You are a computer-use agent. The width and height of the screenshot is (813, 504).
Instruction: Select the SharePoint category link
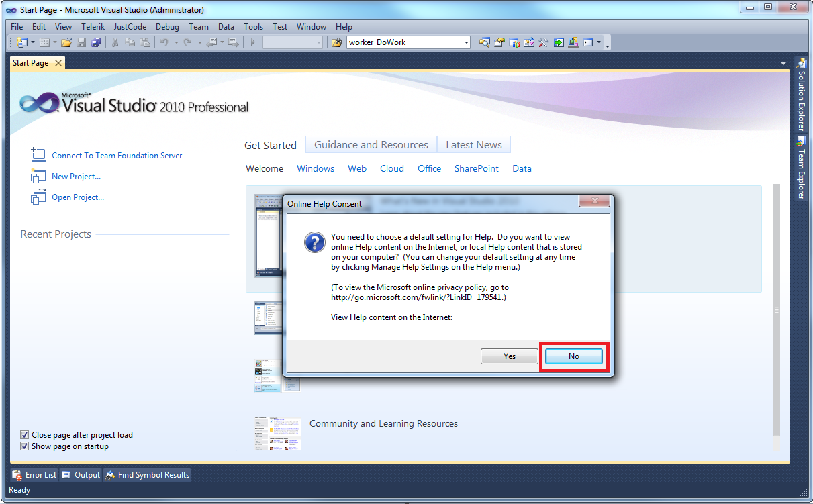[x=477, y=168]
